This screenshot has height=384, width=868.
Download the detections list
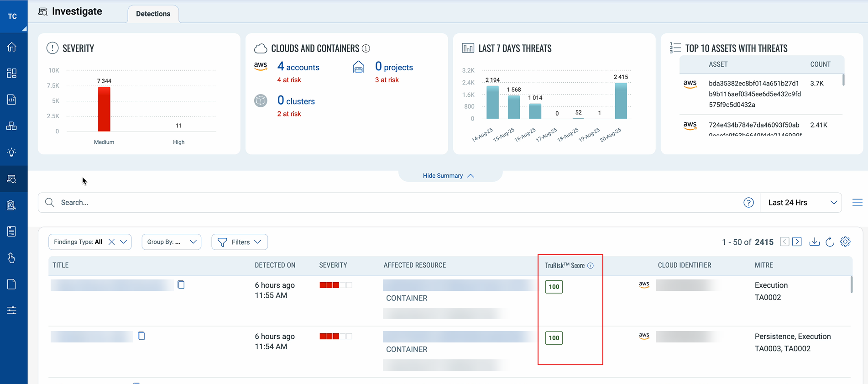tap(814, 242)
